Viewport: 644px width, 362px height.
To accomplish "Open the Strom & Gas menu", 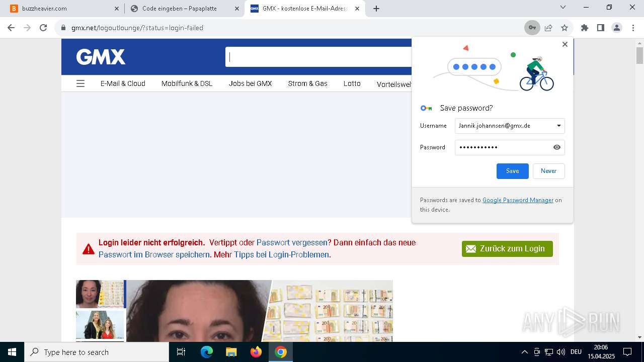I will [x=307, y=83].
